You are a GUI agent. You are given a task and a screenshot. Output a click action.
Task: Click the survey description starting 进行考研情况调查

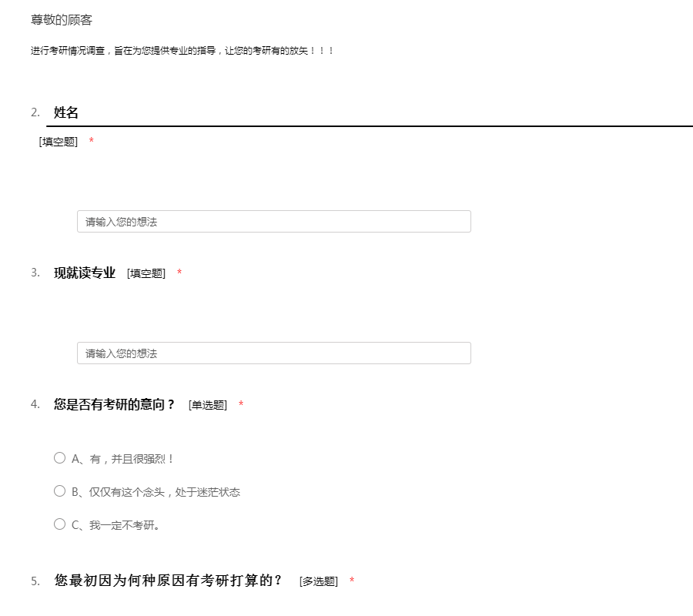pos(182,51)
